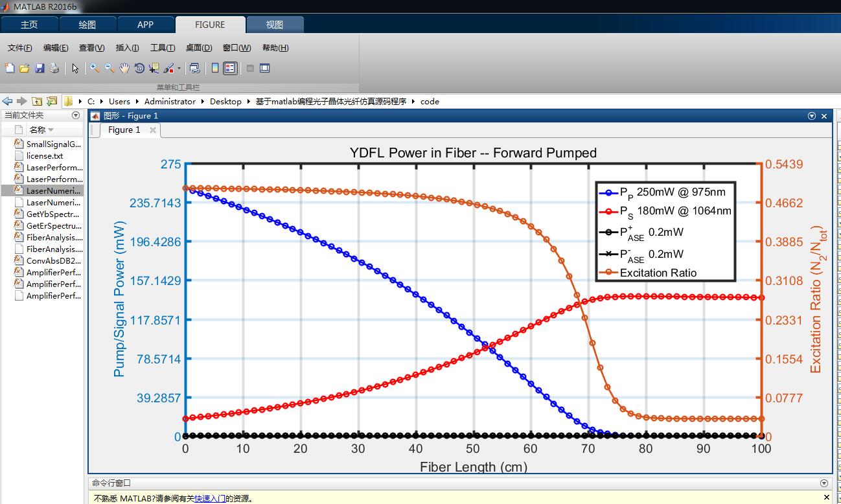841x504 pixels.
Task: Follow the 快速入门 link
Action: click(210, 499)
